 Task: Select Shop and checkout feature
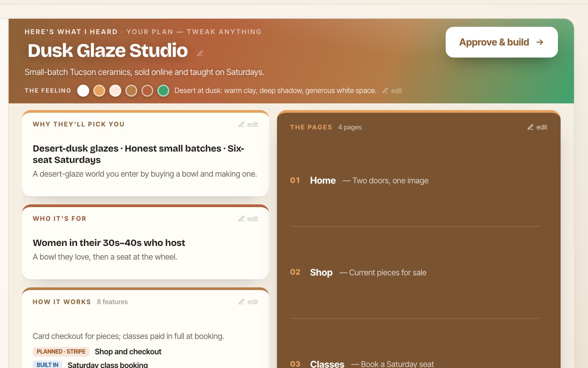click(128, 352)
